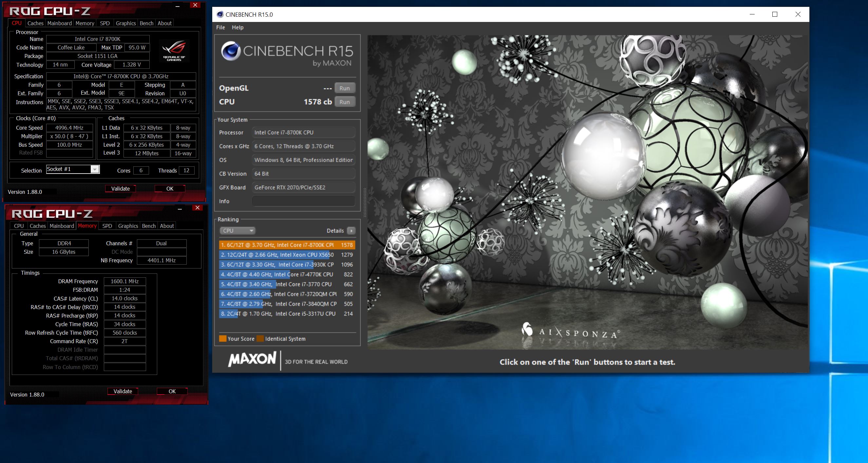Switch to Mainboard tab in top CPU-Z window
Viewport: 868px width, 463px height.
[x=60, y=23]
